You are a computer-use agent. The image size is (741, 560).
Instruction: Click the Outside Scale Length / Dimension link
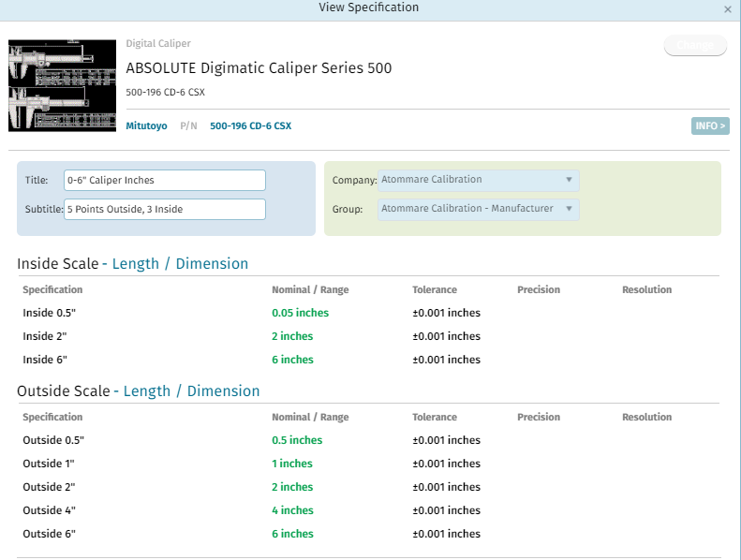point(191,391)
